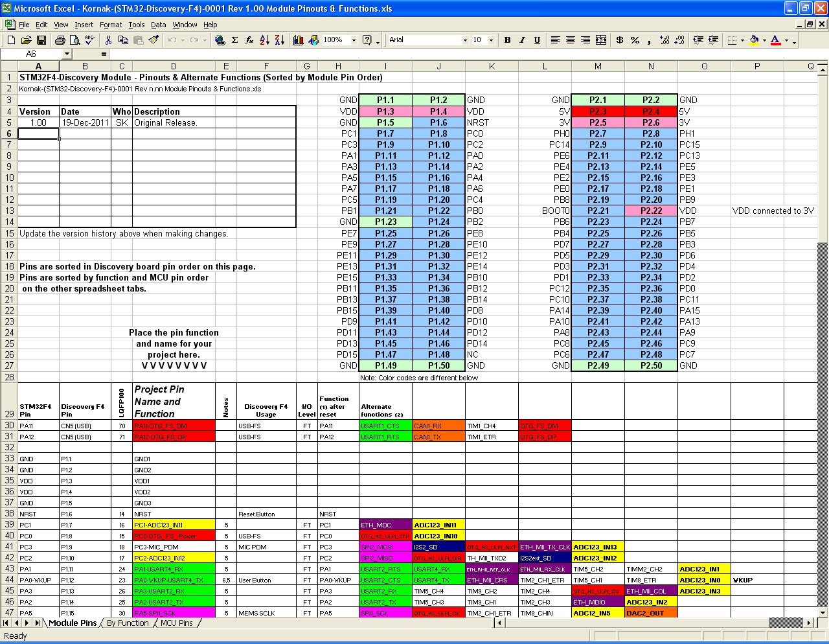Select column D header
The height and width of the screenshot is (644, 829).
[x=174, y=66]
